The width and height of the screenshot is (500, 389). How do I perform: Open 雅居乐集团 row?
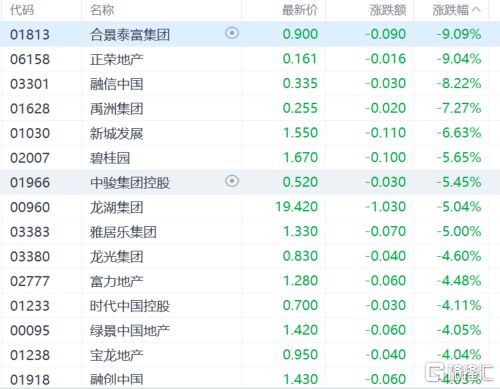tap(250, 232)
